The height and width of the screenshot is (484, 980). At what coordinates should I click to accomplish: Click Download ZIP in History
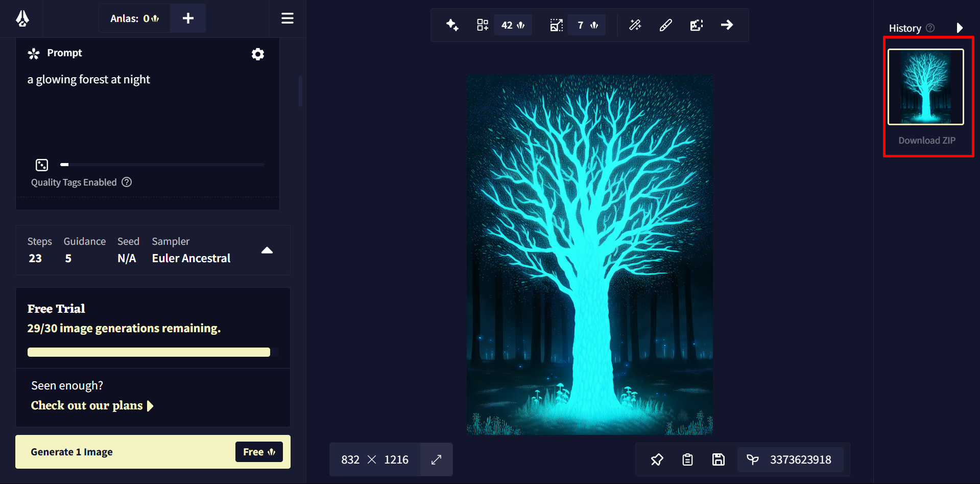coord(927,141)
